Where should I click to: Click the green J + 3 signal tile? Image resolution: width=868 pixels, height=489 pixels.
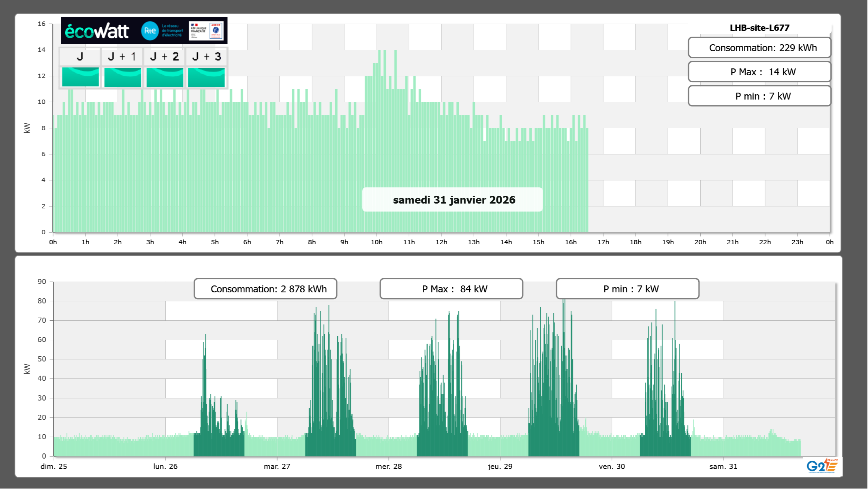pyautogui.click(x=206, y=77)
